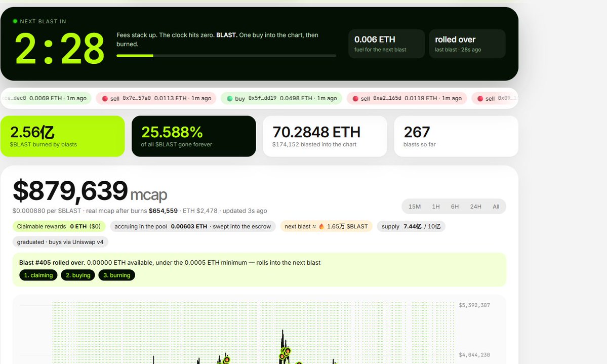Click the '267' blasts so far card
607x364 pixels.
456,136
